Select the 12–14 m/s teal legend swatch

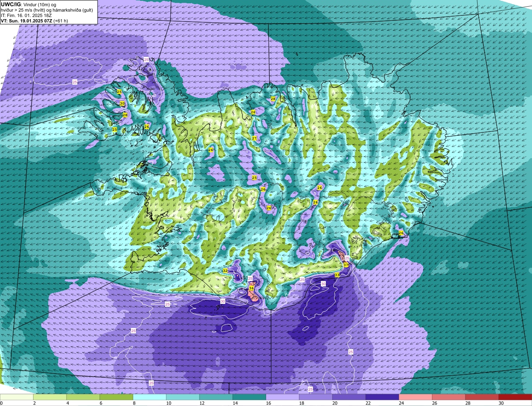pos(216,397)
